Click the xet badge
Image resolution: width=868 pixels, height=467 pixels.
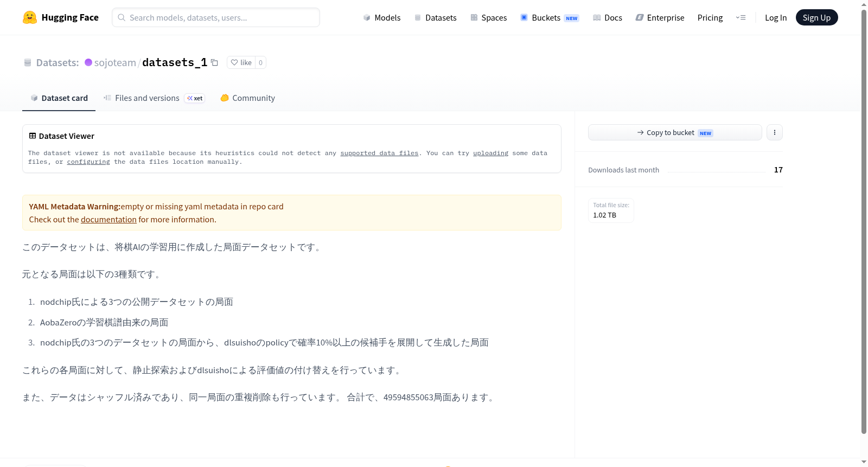195,98
